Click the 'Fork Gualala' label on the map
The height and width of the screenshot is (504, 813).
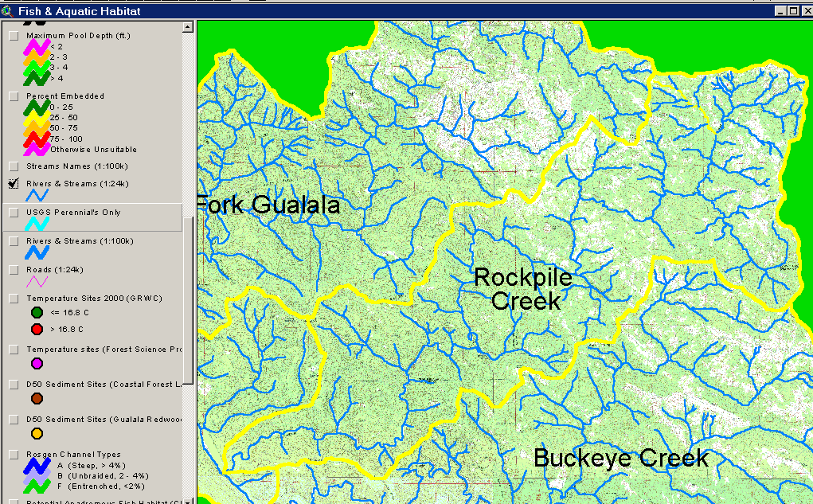coord(269,205)
